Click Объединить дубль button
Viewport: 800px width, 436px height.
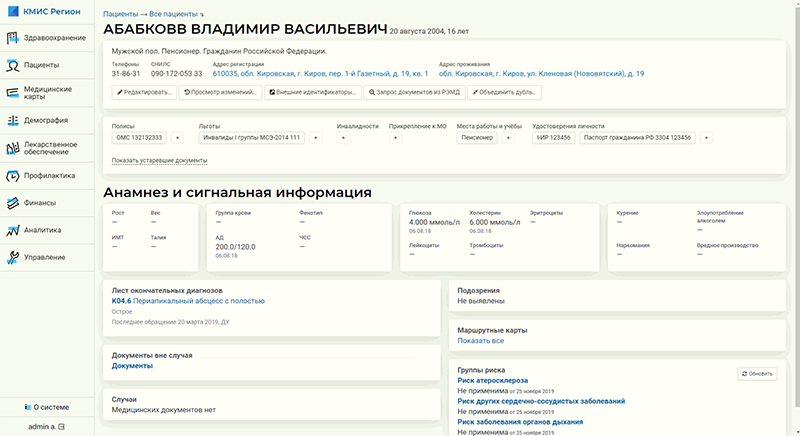click(505, 92)
